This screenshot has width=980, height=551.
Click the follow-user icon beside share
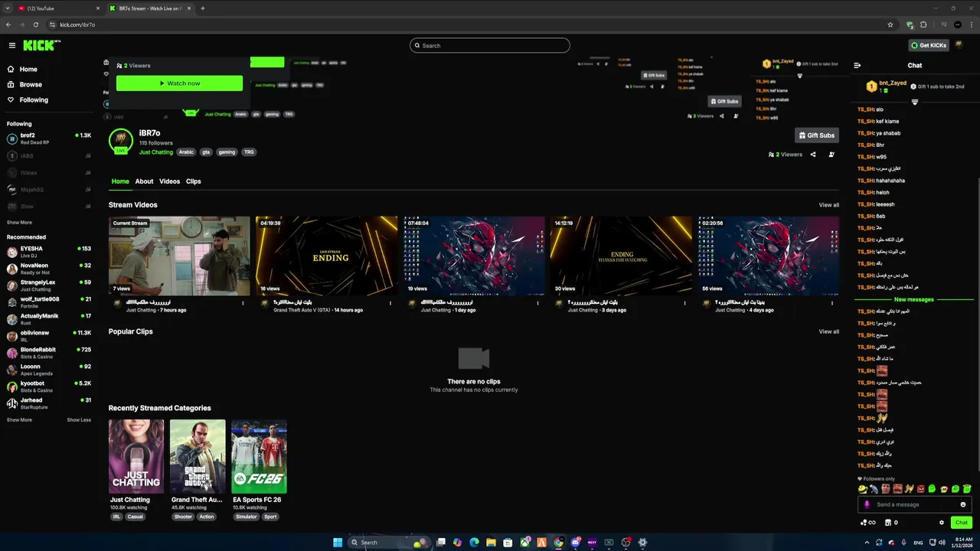pos(831,155)
